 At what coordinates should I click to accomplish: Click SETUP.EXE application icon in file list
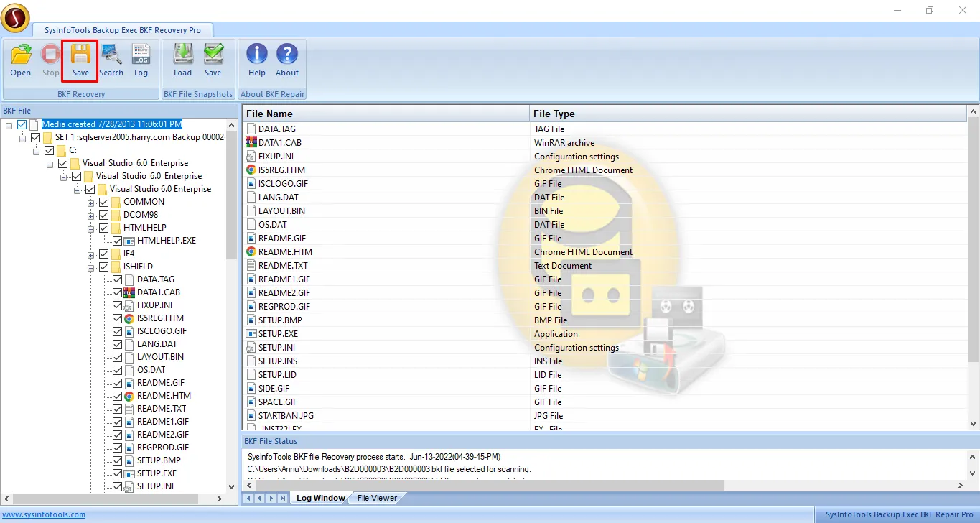pyautogui.click(x=251, y=334)
